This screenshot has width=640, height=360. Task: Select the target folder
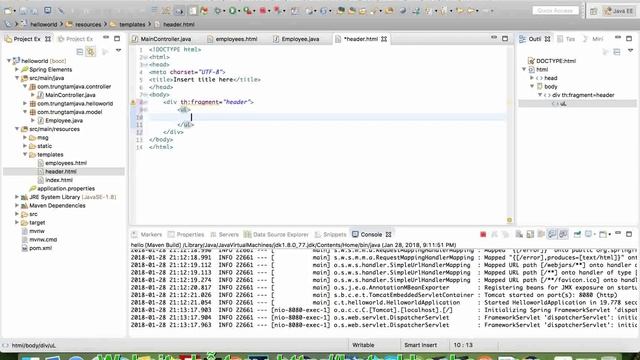pyautogui.click(x=37, y=222)
